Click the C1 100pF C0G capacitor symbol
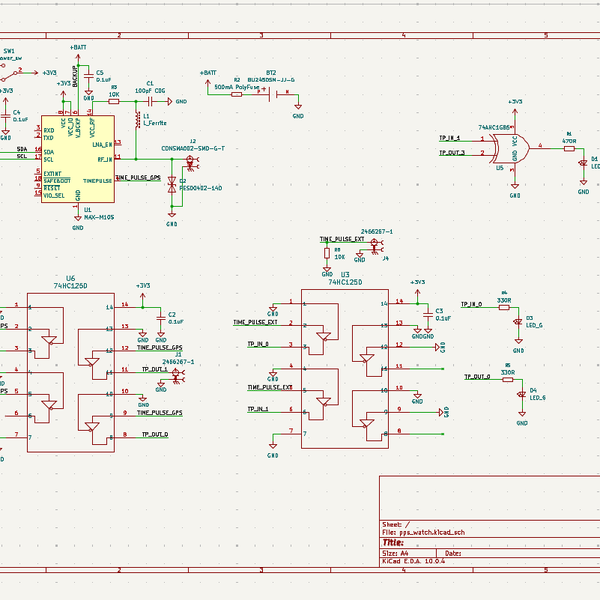 150,101
